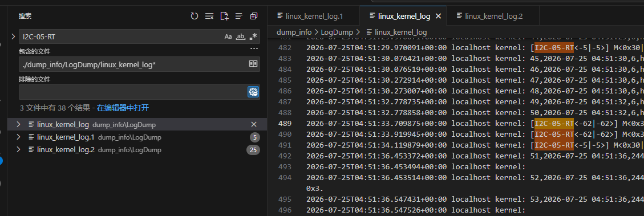644x216 pixels.
Task: Click I2C-05-RT match on line 490
Action: point(554,134)
